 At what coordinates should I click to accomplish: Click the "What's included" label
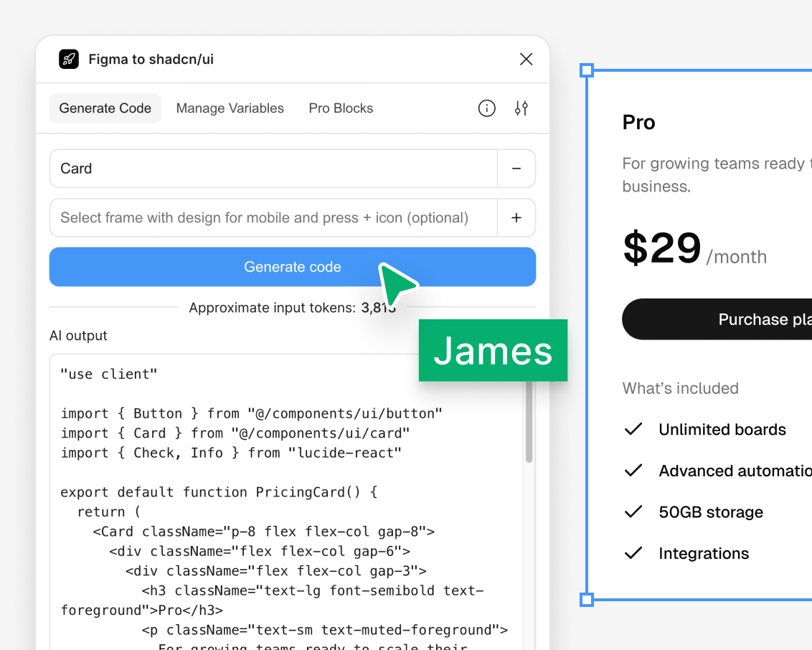pos(681,388)
